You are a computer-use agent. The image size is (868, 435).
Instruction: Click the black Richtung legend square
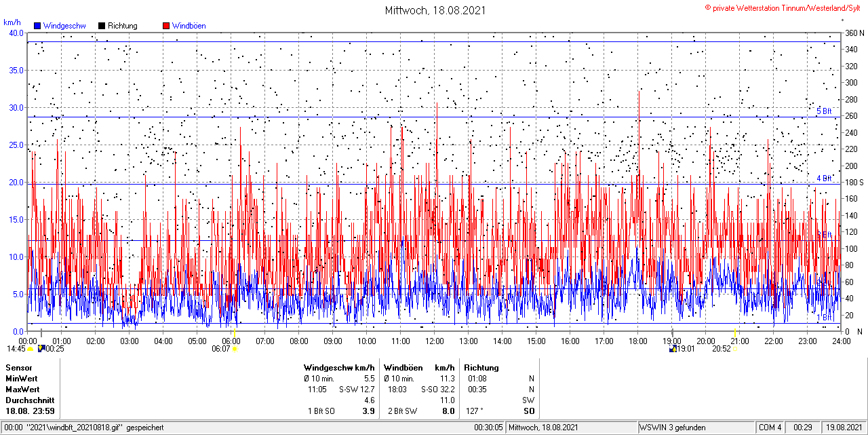click(102, 26)
